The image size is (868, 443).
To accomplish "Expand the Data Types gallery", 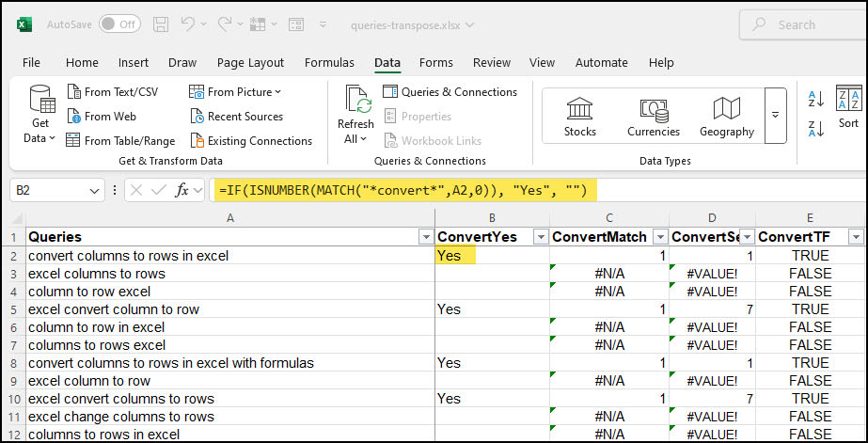I will point(775,116).
